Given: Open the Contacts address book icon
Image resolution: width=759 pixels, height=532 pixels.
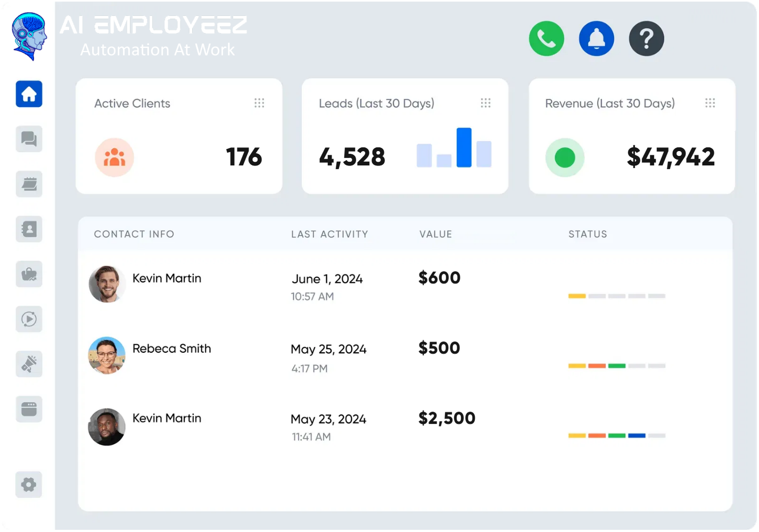Looking at the screenshot, I should 29,229.
